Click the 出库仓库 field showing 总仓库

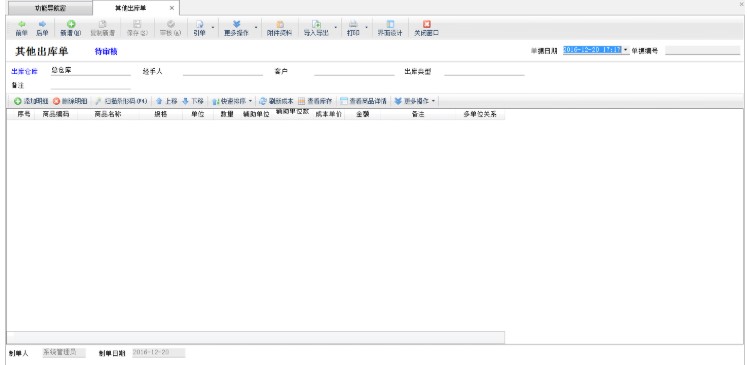tap(91, 71)
